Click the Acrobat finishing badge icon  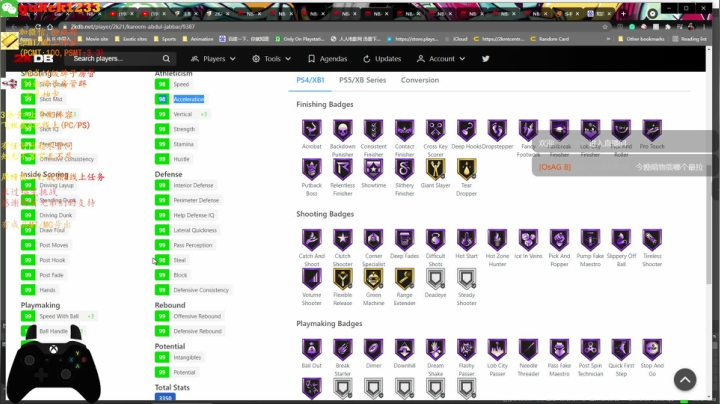[x=312, y=130]
